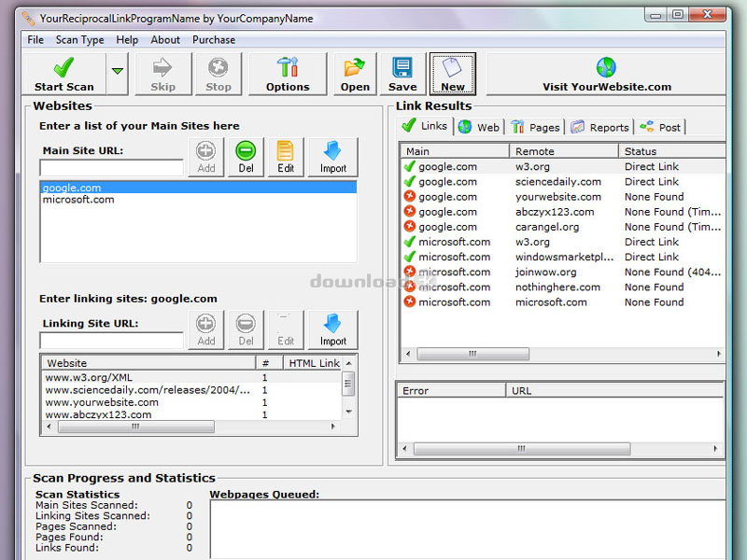The height and width of the screenshot is (560, 747).
Task: Click the Visit YourWebsite.com globe button
Action: pyautogui.click(x=606, y=74)
